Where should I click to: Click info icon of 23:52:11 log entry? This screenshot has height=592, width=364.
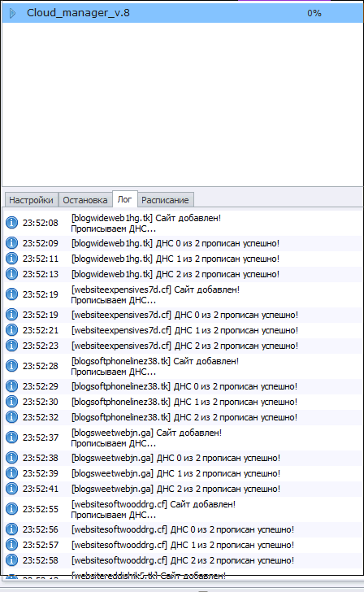[11, 259]
